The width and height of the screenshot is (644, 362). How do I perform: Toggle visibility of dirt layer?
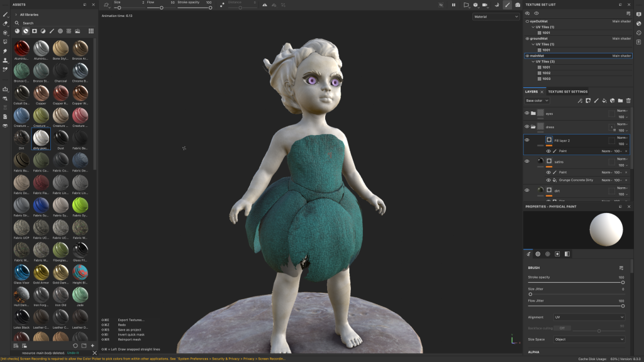(x=527, y=190)
